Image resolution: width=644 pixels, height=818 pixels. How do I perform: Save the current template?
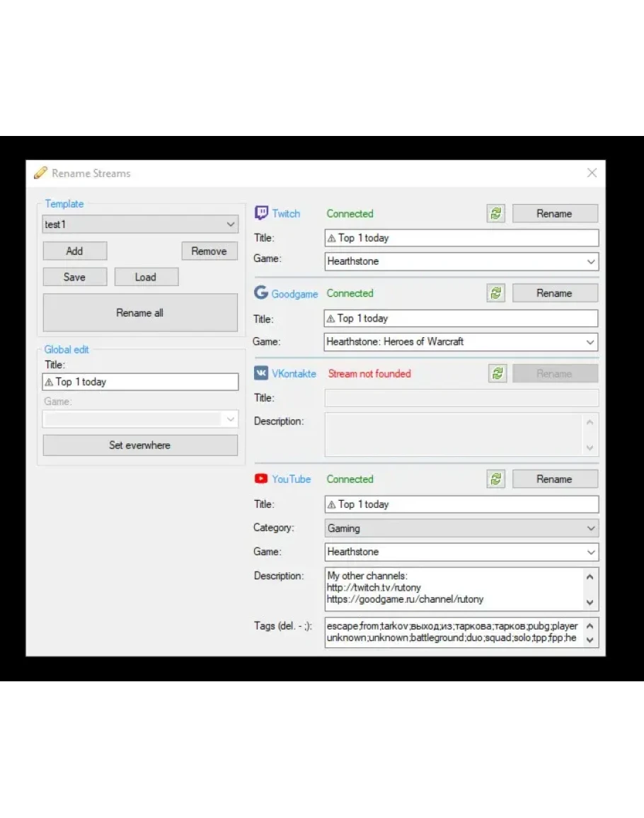[x=74, y=277]
